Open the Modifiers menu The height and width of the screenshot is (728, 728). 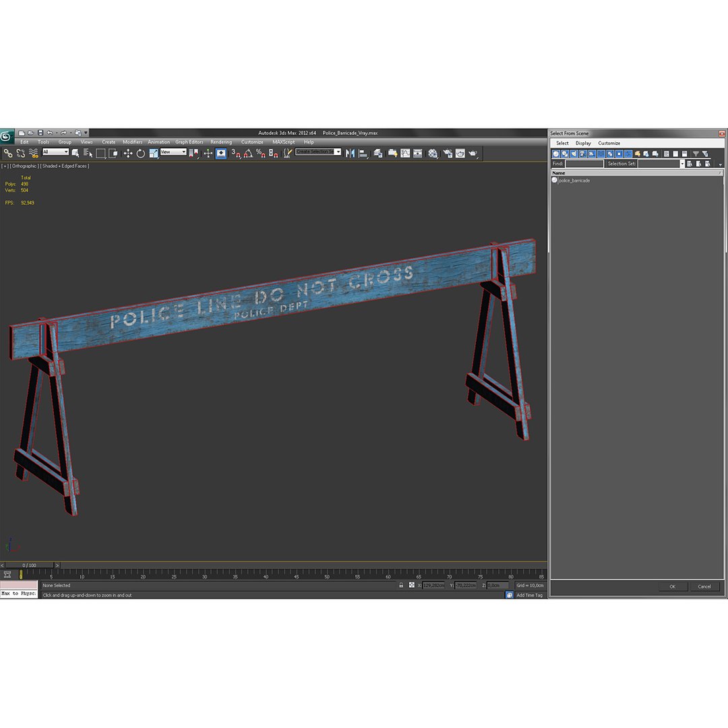pos(132,142)
